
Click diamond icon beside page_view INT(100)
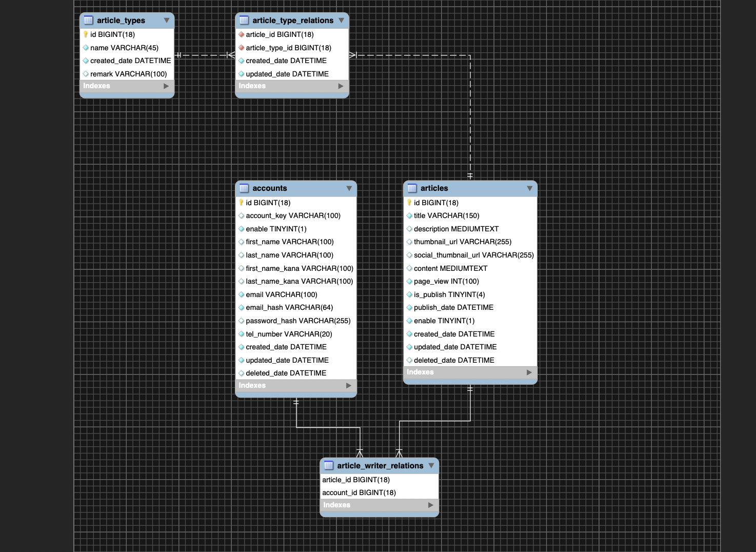point(409,281)
